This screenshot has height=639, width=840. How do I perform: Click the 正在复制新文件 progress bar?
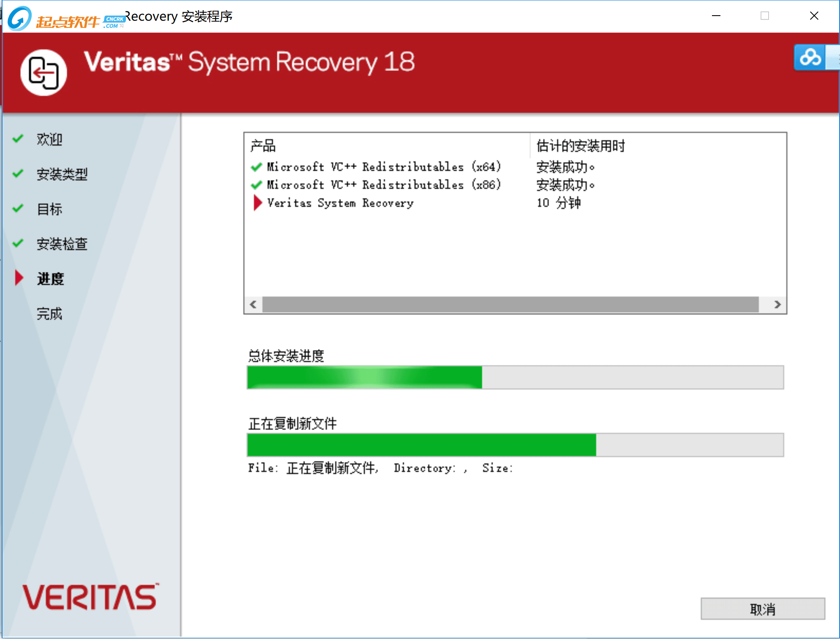515,445
